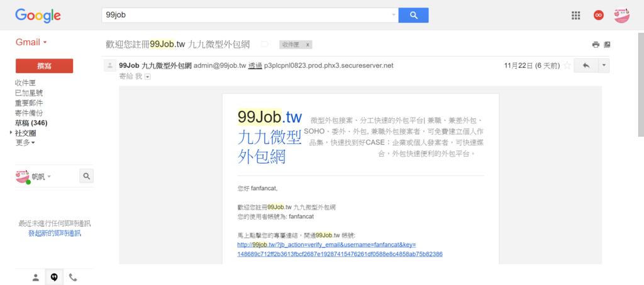Open the search options dropdown arrow

tap(394, 15)
